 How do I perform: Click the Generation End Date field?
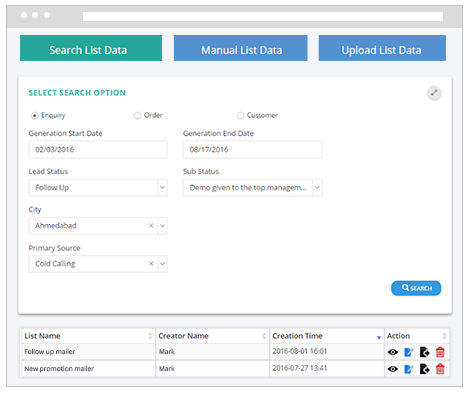[252, 149]
